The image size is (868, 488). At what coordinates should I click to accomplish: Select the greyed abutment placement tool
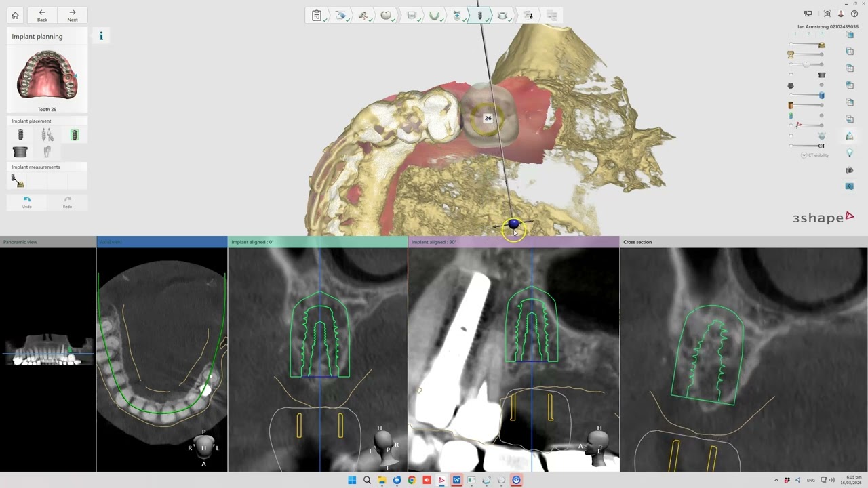coord(47,152)
